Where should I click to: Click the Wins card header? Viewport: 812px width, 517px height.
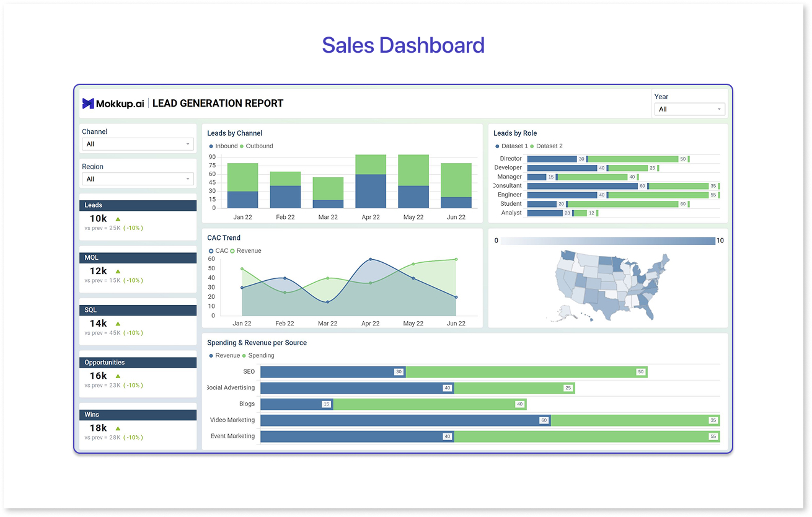point(138,415)
